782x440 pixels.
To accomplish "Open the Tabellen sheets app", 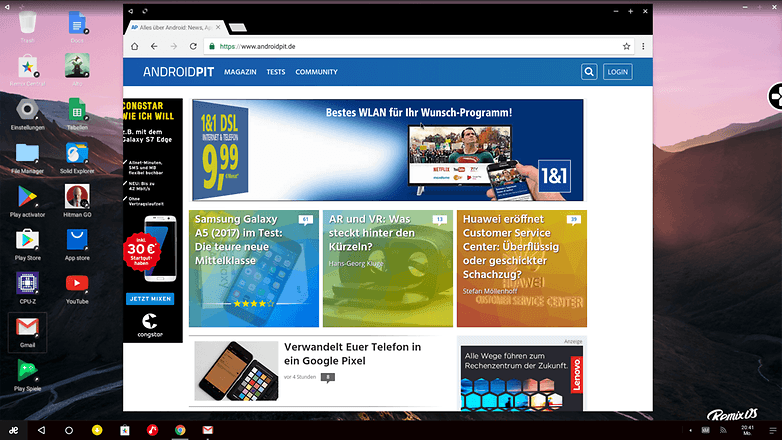I will coord(77,111).
